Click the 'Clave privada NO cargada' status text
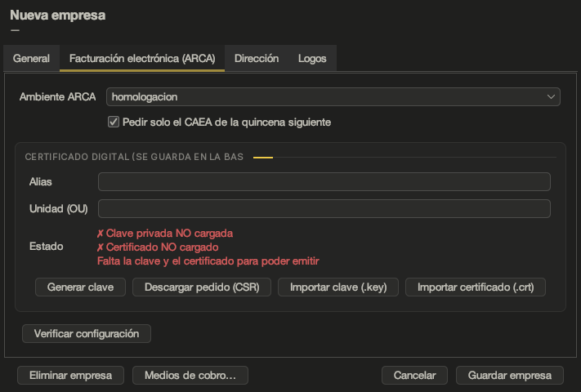Viewport: 581px width, 392px height. pyautogui.click(x=165, y=234)
